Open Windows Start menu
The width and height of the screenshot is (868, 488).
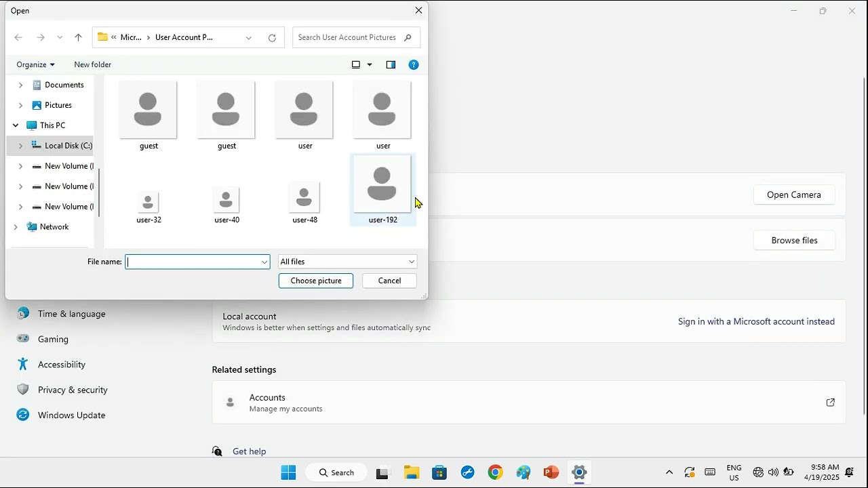[288, 472]
